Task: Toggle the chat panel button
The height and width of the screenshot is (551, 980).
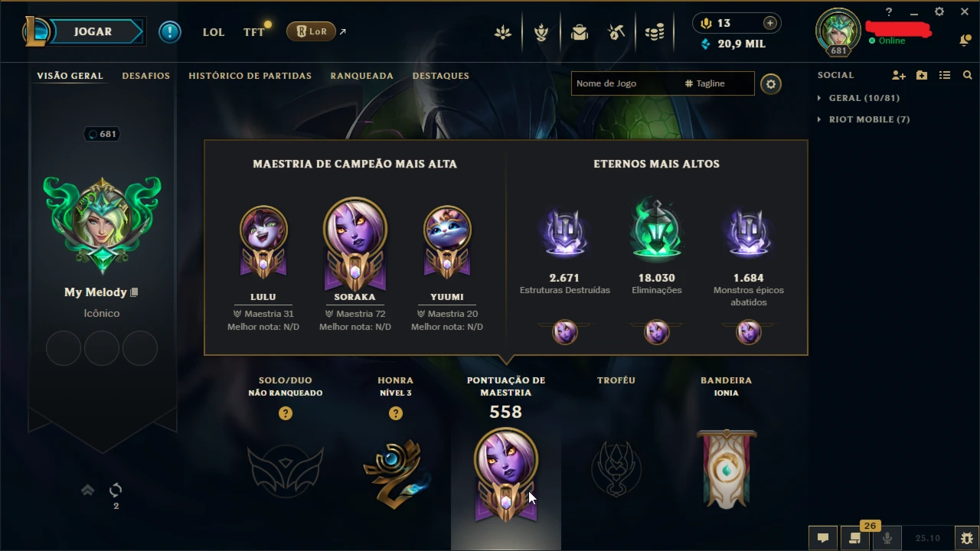Action: (x=823, y=538)
